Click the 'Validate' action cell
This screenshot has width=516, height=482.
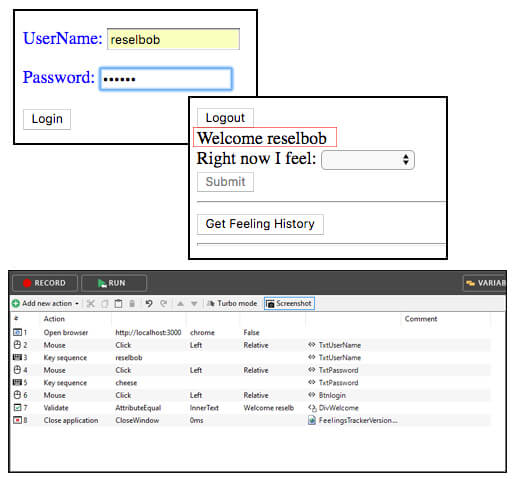[x=56, y=408]
